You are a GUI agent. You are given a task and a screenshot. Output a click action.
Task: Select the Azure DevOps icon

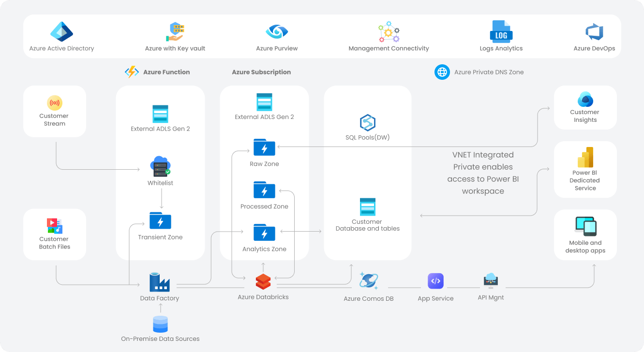594,32
